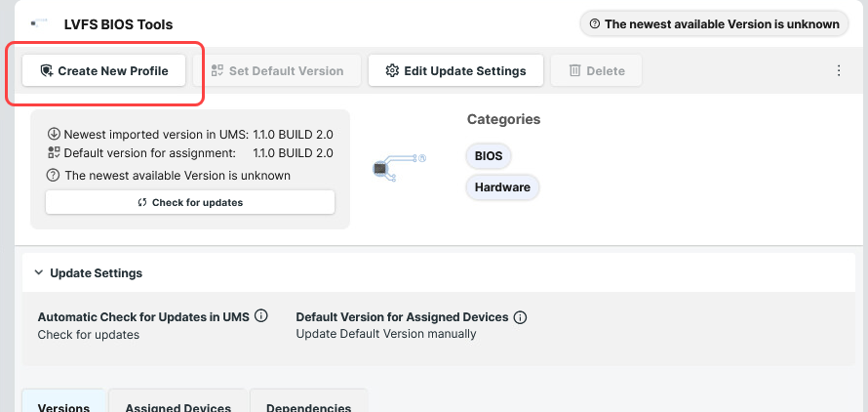868x412 pixels.
Task: Click the LVFS BIOS Tools app icon
Action: (x=39, y=23)
